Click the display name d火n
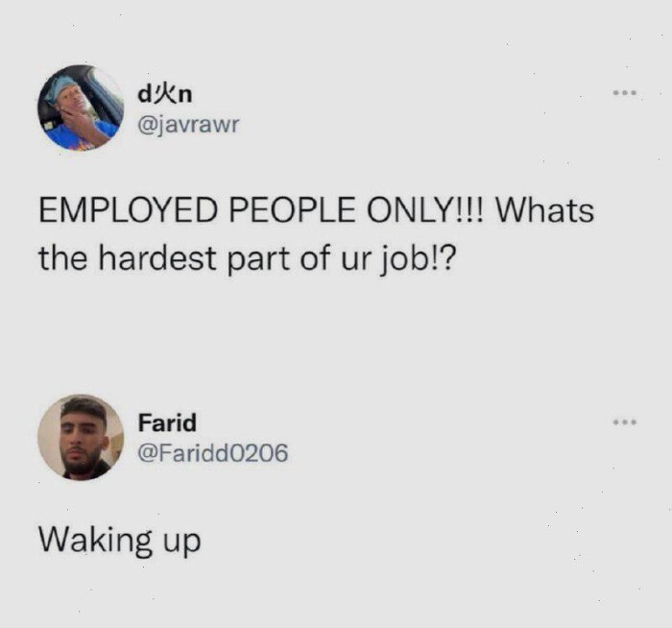 pyautogui.click(x=164, y=94)
